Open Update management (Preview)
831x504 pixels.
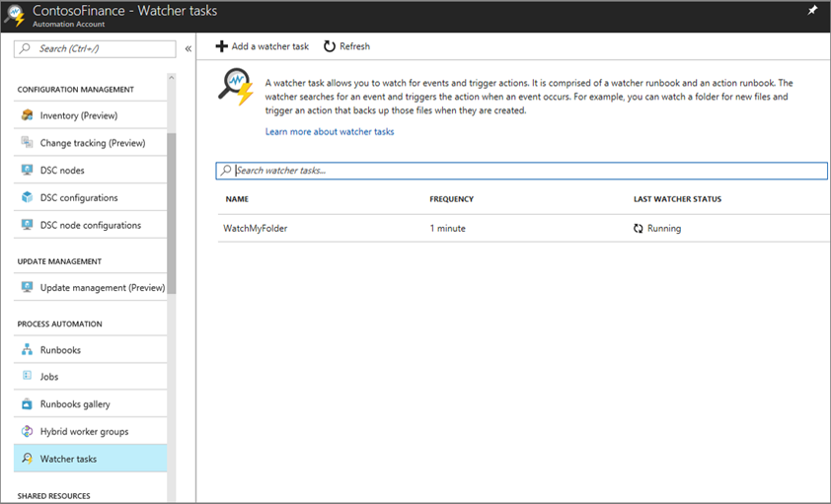pos(90,287)
